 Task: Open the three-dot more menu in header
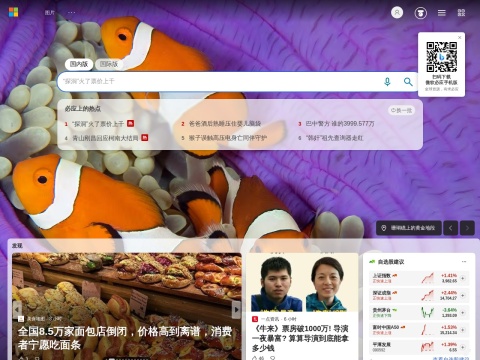click(71, 12)
